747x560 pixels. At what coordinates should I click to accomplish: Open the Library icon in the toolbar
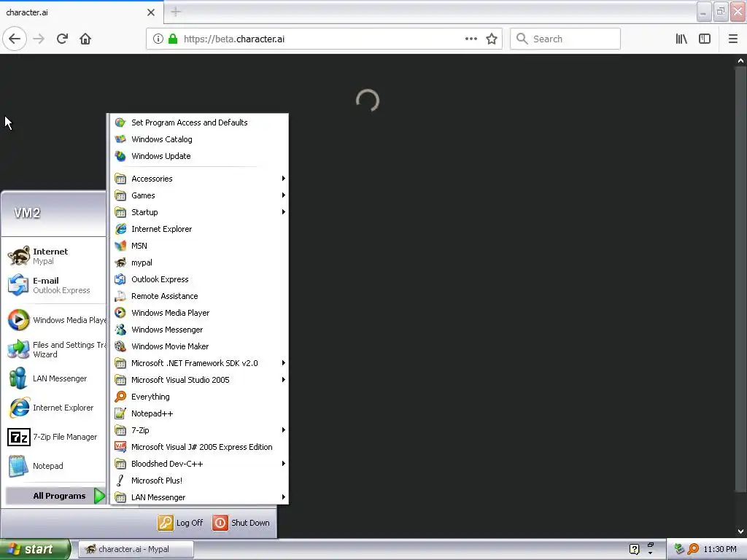[681, 39]
